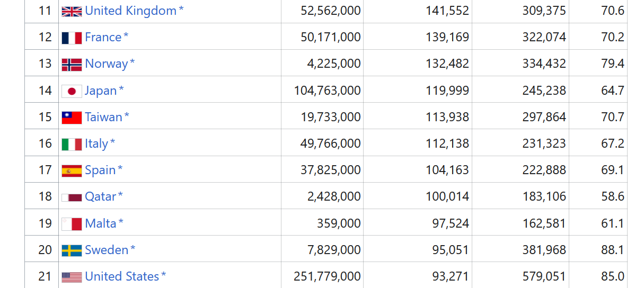Click the Taiwan flag icon
The width and height of the screenshot is (644, 288).
[72, 118]
